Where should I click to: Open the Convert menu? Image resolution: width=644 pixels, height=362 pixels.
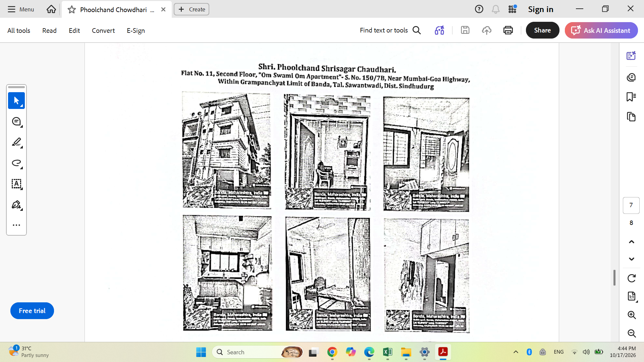click(103, 31)
